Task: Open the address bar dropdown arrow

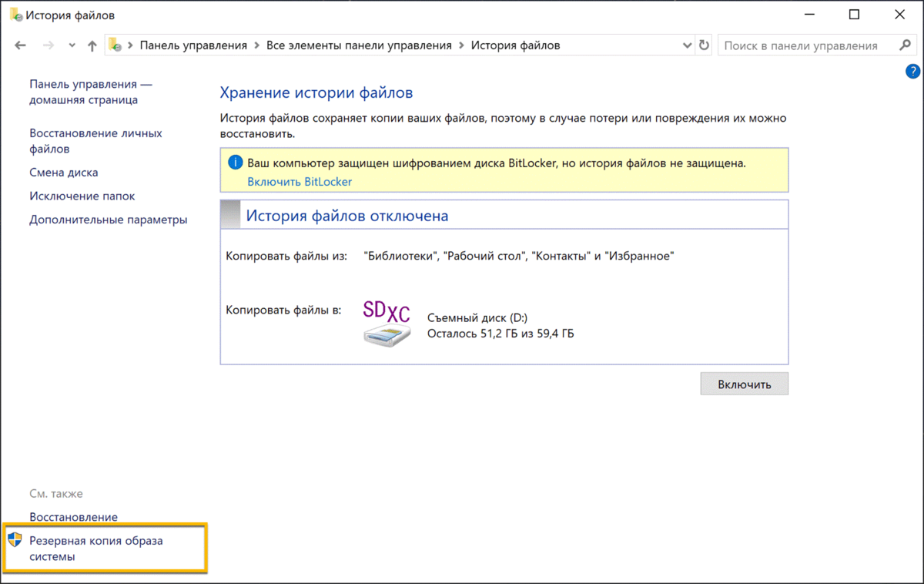Action: 688,45
